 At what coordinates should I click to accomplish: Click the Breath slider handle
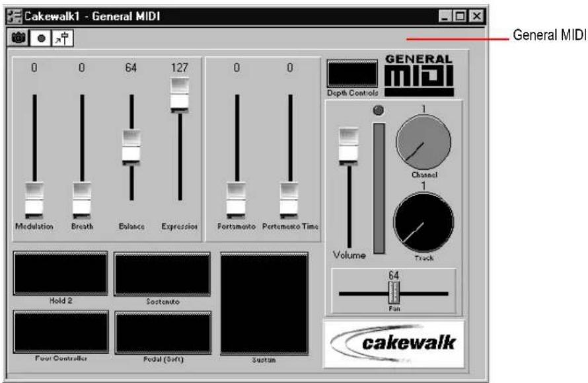coord(82,200)
